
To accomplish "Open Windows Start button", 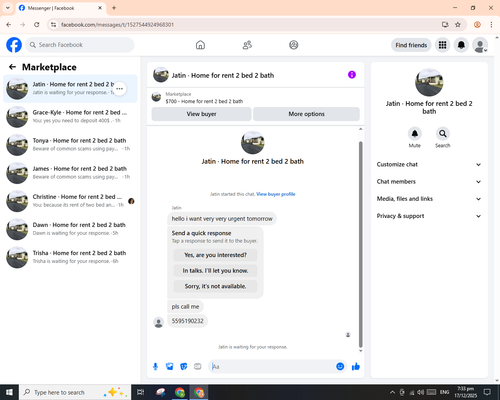I will (9, 392).
